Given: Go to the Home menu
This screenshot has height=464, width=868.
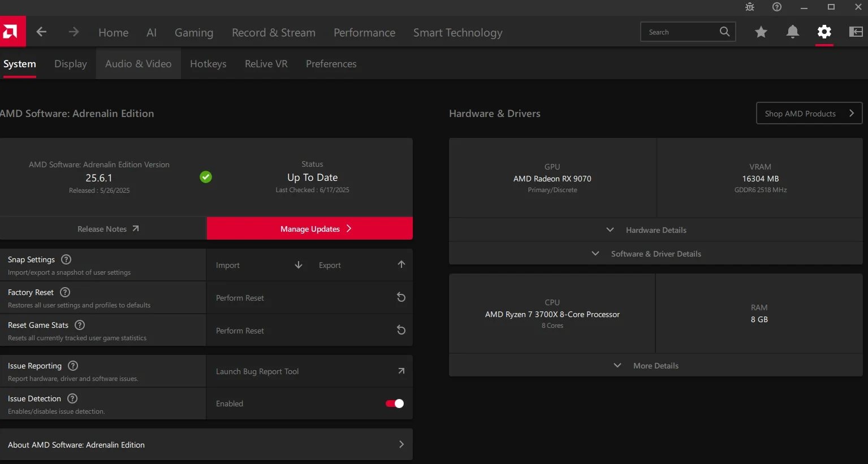Looking at the screenshot, I should pyautogui.click(x=114, y=33).
